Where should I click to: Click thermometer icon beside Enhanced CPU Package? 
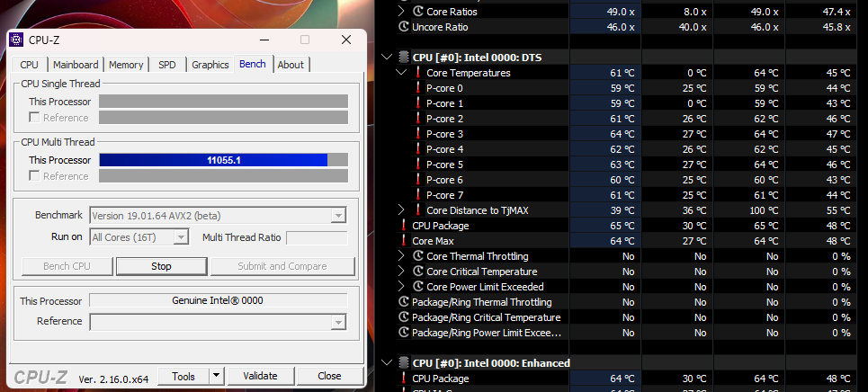[404, 379]
